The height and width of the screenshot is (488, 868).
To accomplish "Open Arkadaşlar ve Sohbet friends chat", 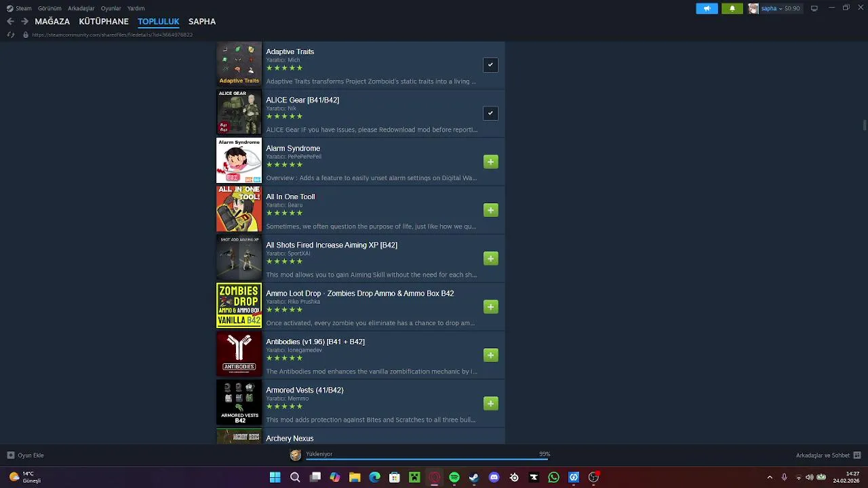I will 828,455.
